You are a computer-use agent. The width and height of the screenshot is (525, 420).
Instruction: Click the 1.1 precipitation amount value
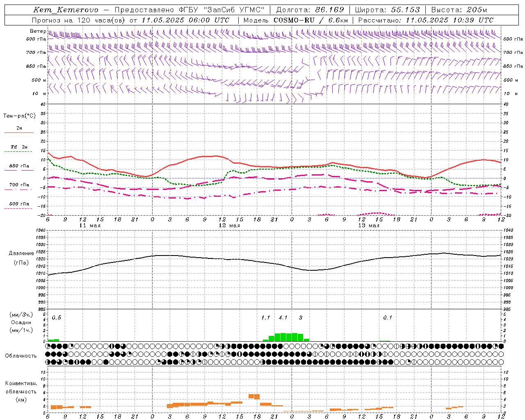tap(265, 318)
